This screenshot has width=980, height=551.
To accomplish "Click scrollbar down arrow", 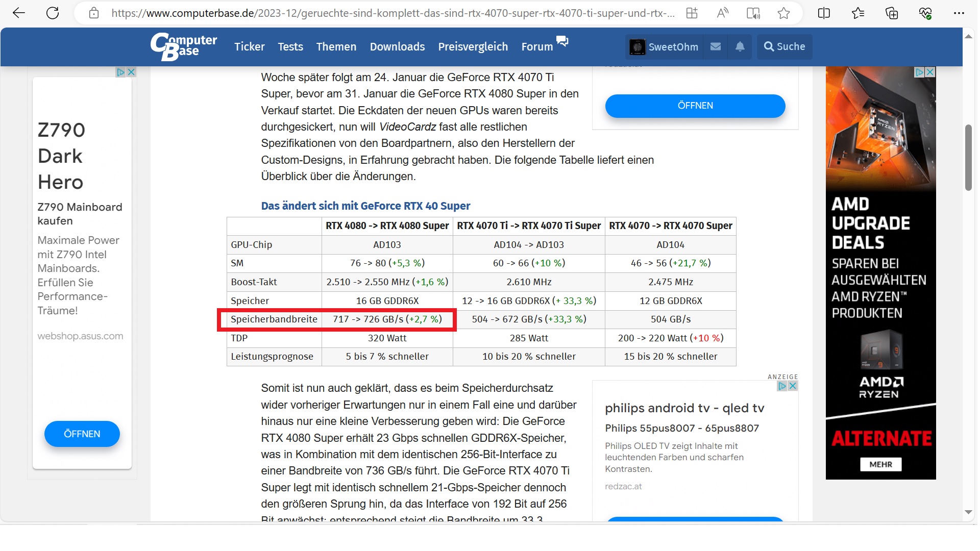I will coord(968,512).
